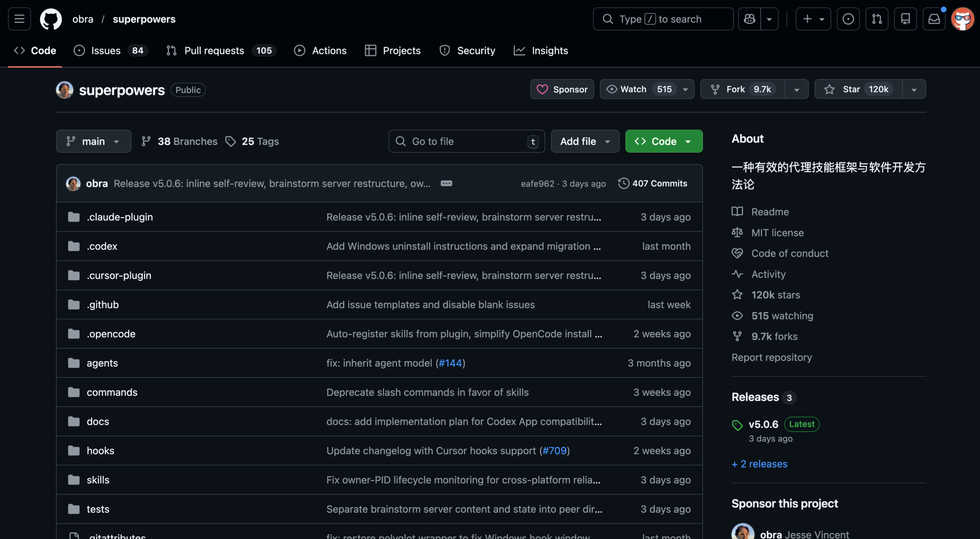This screenshot has width=980, height=539.
Task: Open the skills folder
Action: 98,480
